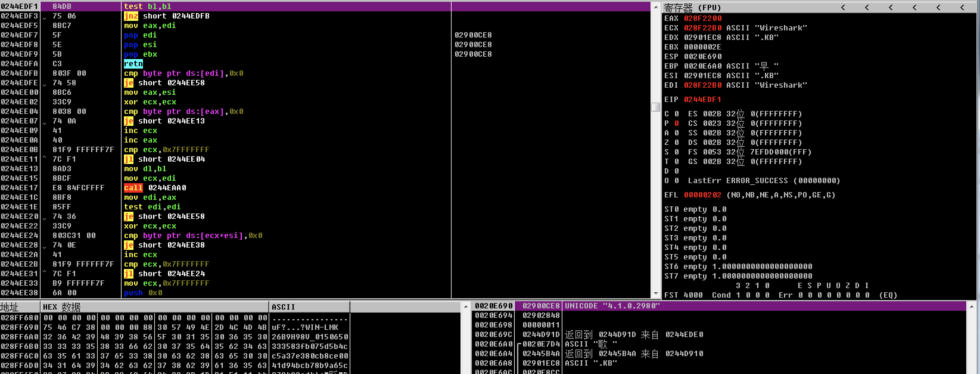980x374 pixels.
Task: Select the retn instruction row
Action: 133,64
